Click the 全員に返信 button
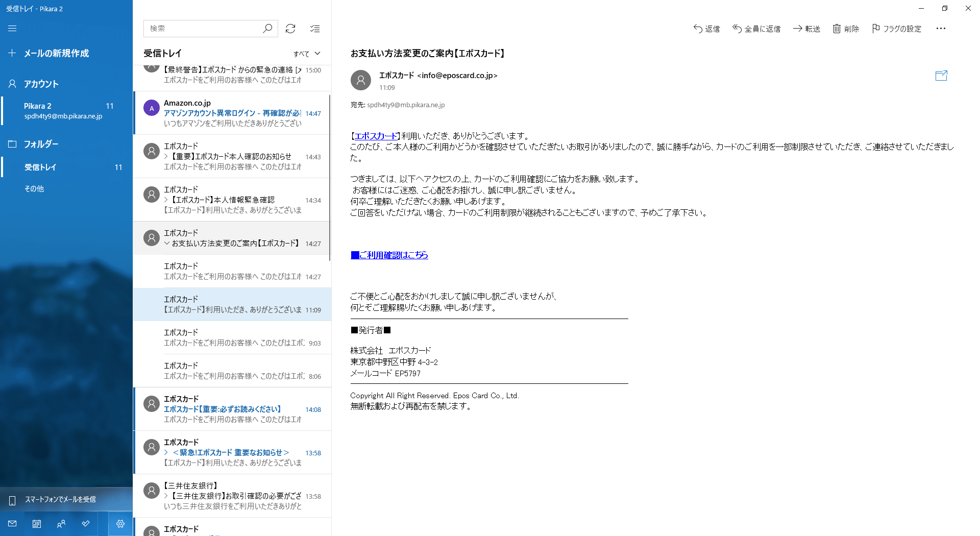 click(756, 29)
